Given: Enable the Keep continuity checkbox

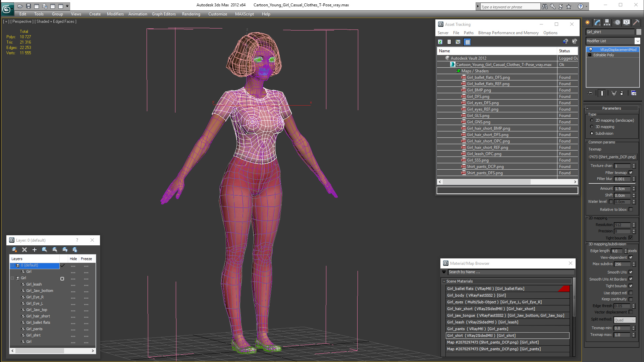Looking at the screenshot, I should point(631,299).
